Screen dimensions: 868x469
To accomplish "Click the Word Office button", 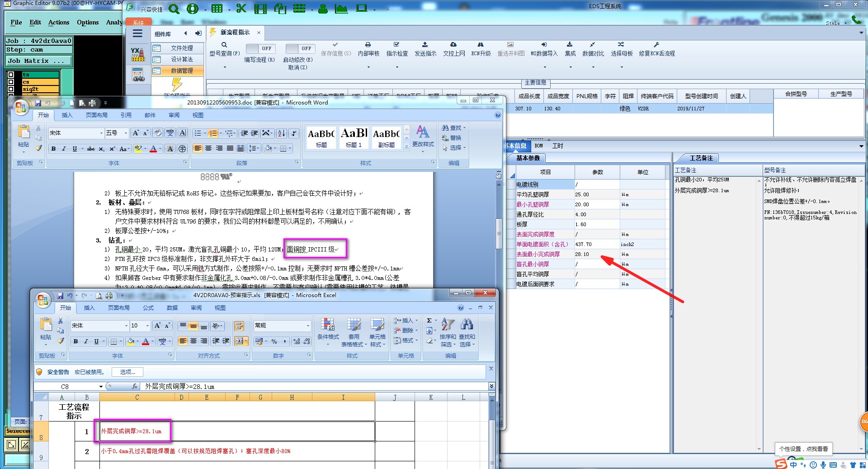I will click(20, 108).
